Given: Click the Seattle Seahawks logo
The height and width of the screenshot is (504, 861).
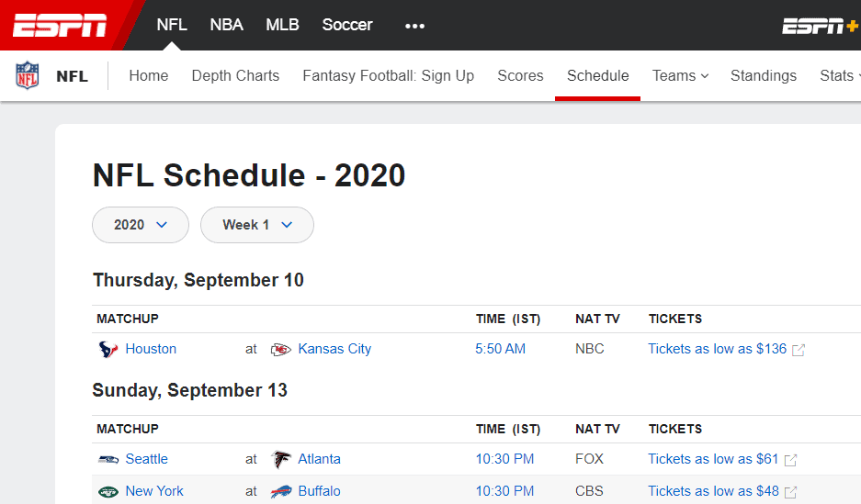Looking at the screenshot, I should click(108, 459).
